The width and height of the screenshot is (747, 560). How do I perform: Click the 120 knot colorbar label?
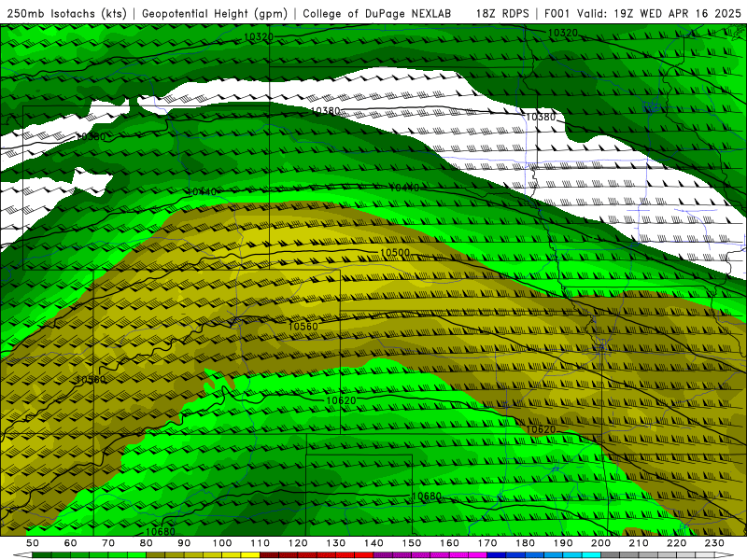(298, 543)
